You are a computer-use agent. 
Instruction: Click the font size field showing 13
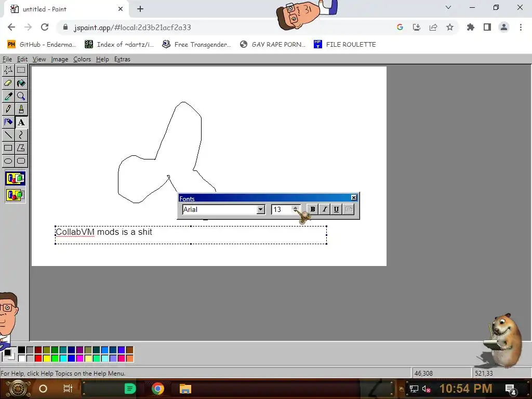(x=282, y=209)
